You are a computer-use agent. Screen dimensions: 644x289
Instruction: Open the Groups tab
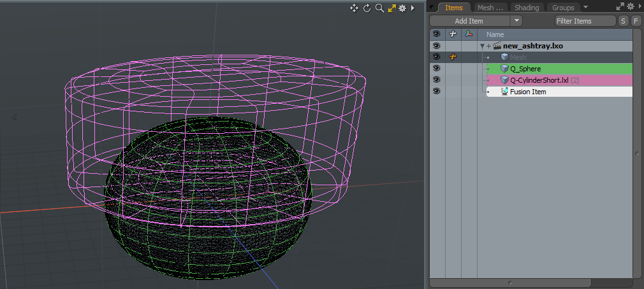coord(563,8)
